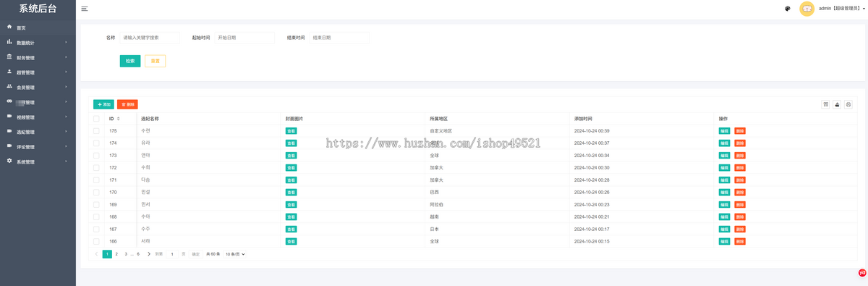The width and height of the screenshot is (868, 286).
Task: Select the checkbox for row ID 175
Action: point(96,130)
